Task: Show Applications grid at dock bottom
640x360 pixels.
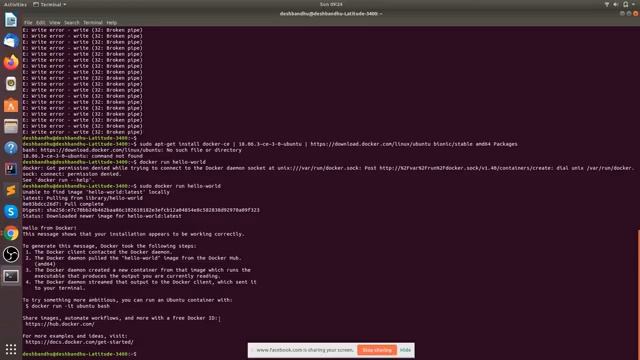Action: (11, 349)
